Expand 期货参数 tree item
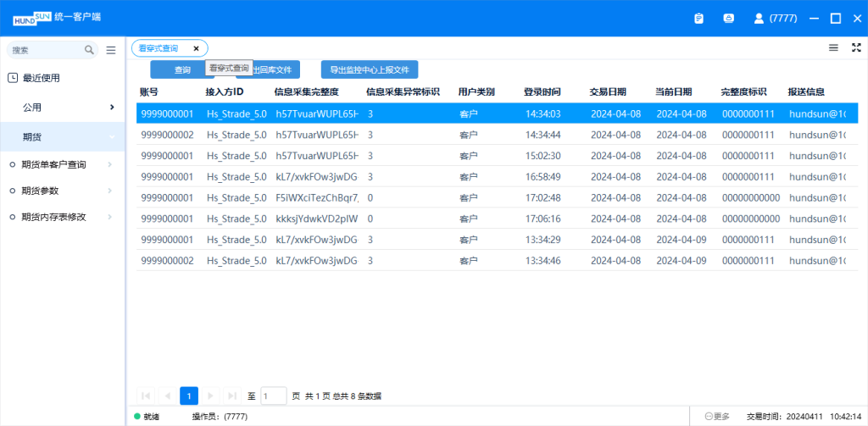868x426 pixels. pos(109,191)
